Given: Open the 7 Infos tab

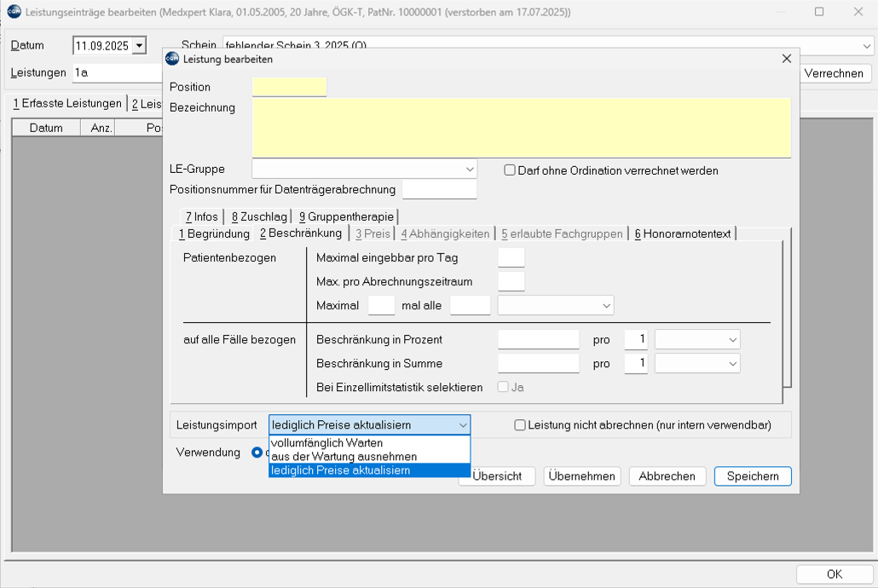Looking at the screenshot, I should tap(201, 216).
